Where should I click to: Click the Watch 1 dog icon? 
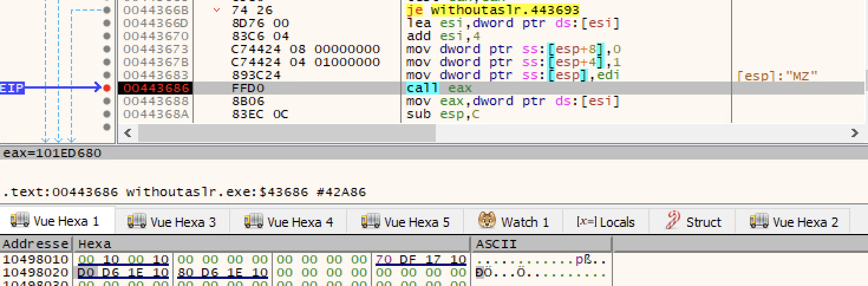[x=487, y=221]
